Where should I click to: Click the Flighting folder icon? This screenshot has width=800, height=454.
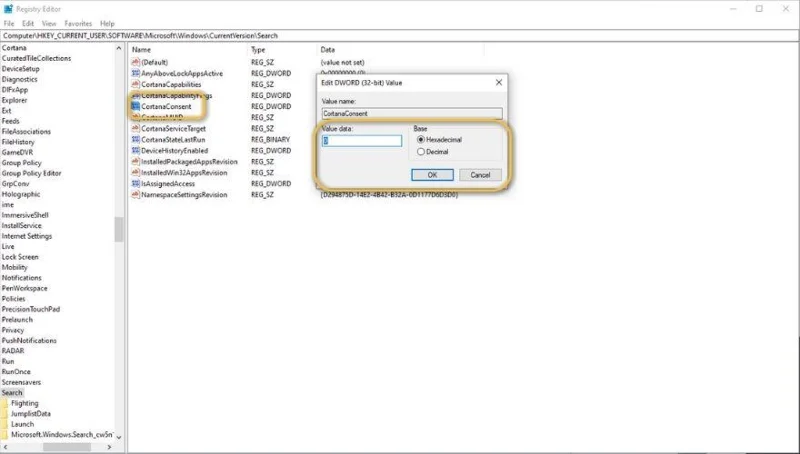tap(5, 403)
